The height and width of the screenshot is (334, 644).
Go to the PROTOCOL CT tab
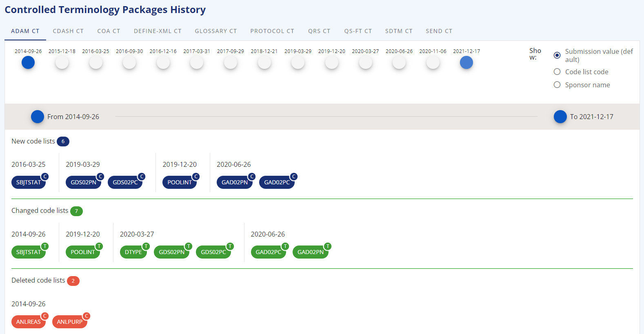(x=272, y=31)
